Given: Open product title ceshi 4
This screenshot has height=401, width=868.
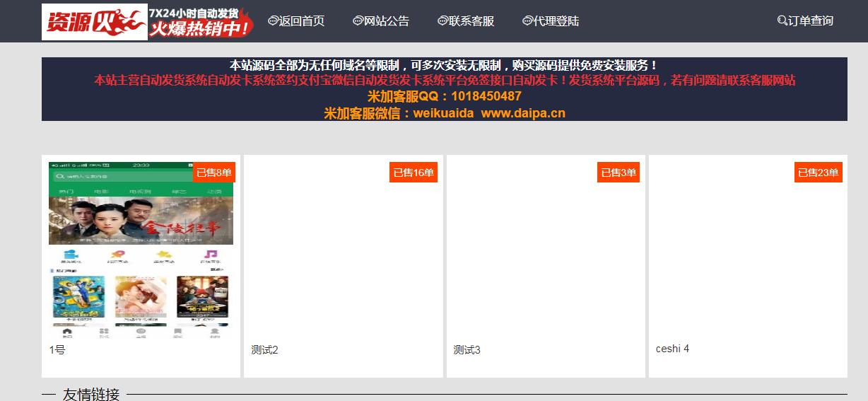Looking at the screenshot, I should [x=672, y=349].
